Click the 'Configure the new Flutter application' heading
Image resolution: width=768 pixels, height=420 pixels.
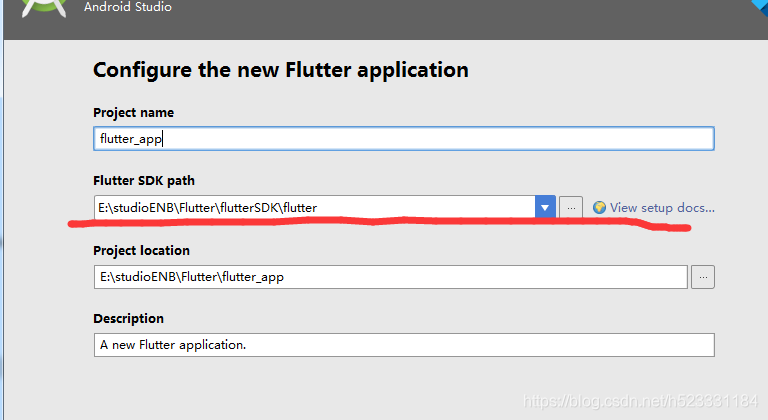281,70
